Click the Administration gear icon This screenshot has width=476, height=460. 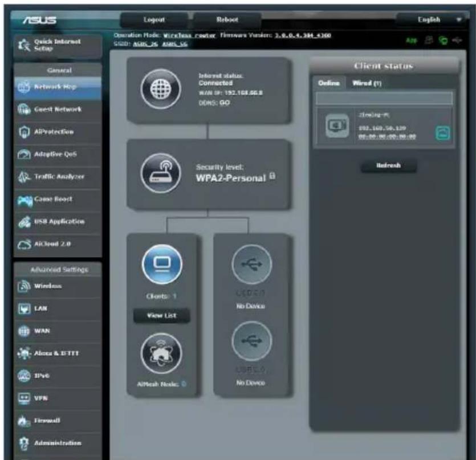click(x=24, y=443)
